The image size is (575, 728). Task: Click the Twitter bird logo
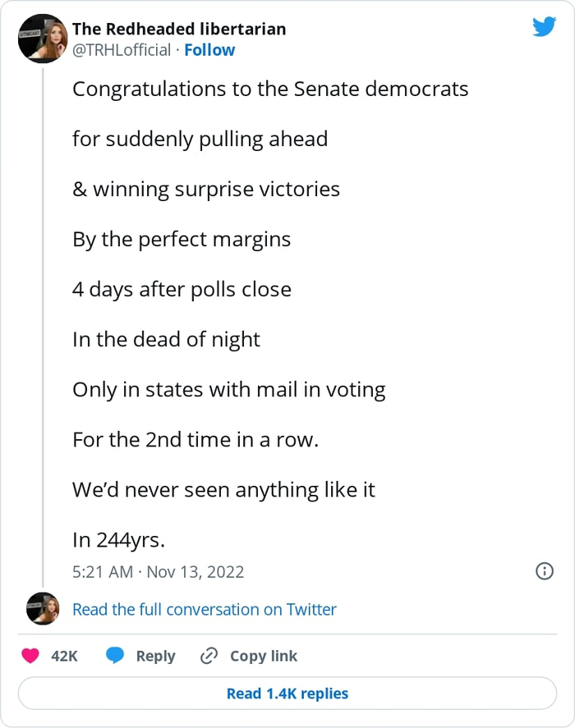544,27
